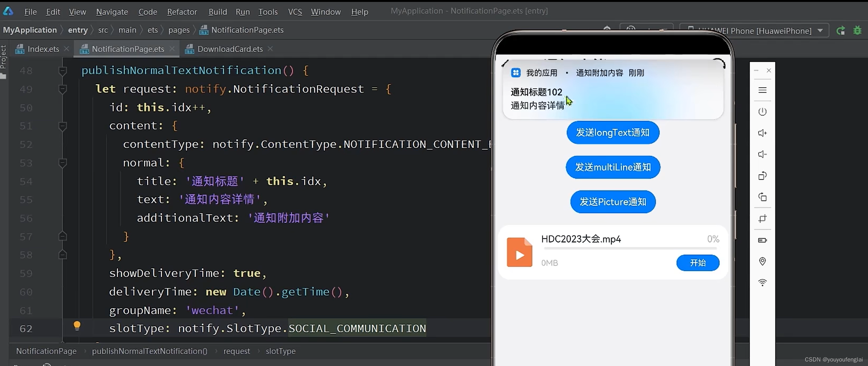Click the orange video file icon
Viewport: 868px width, 366px height.
(x=519, y=252)
